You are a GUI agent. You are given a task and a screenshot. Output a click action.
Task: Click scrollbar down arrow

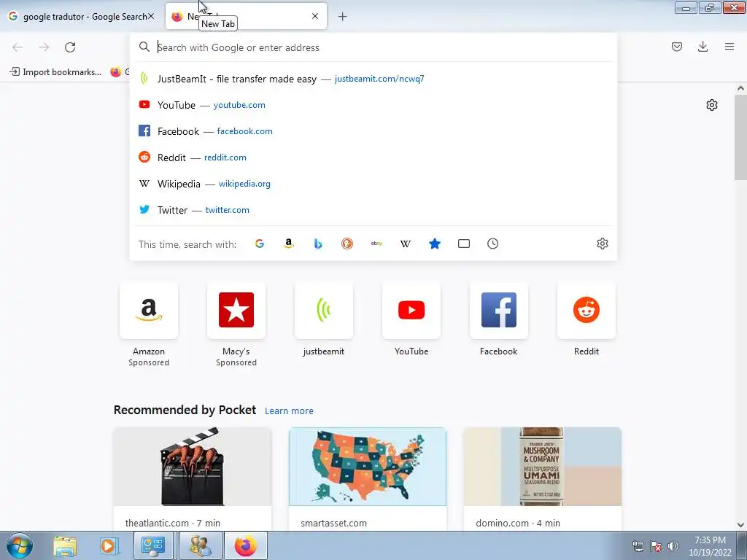(x=740, y=525)
